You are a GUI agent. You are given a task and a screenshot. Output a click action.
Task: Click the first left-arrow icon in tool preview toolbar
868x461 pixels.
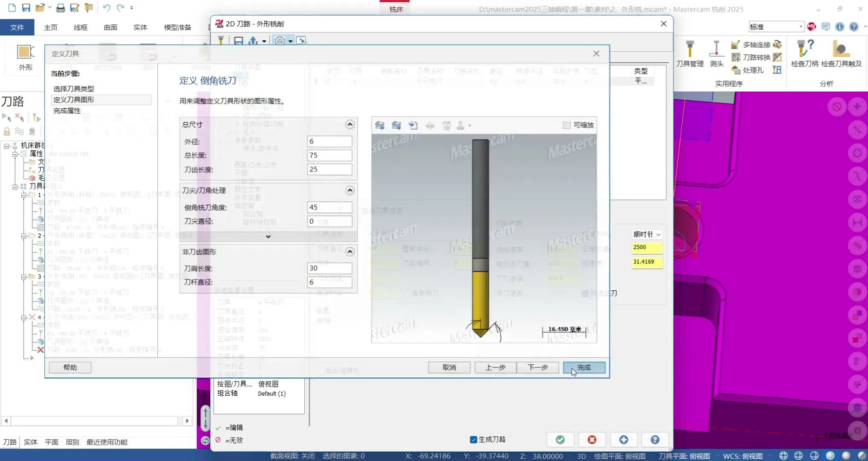pyautogui.click(x=379, y=125)
